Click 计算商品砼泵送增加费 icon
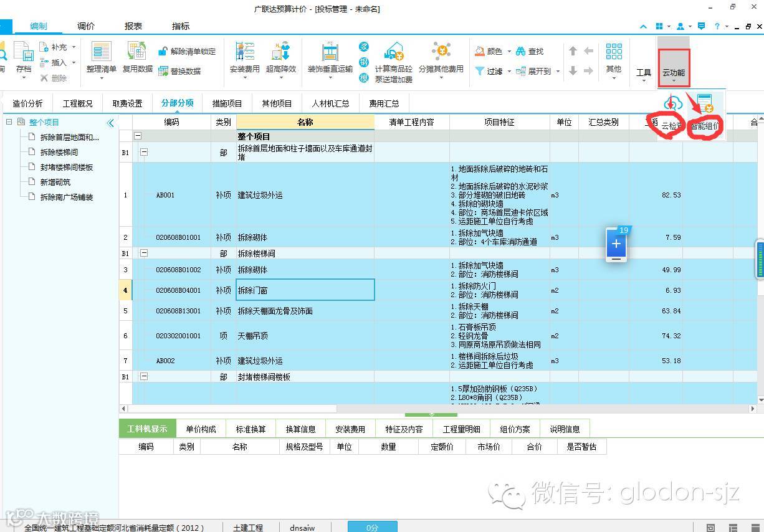764x532 pixels. [394, 52]
